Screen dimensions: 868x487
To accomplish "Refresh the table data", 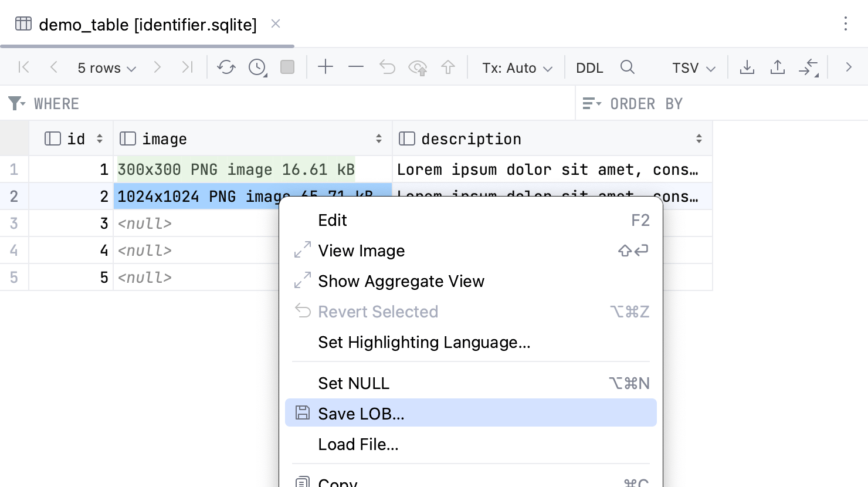I will pyautogui.click(x=226, y=67).
